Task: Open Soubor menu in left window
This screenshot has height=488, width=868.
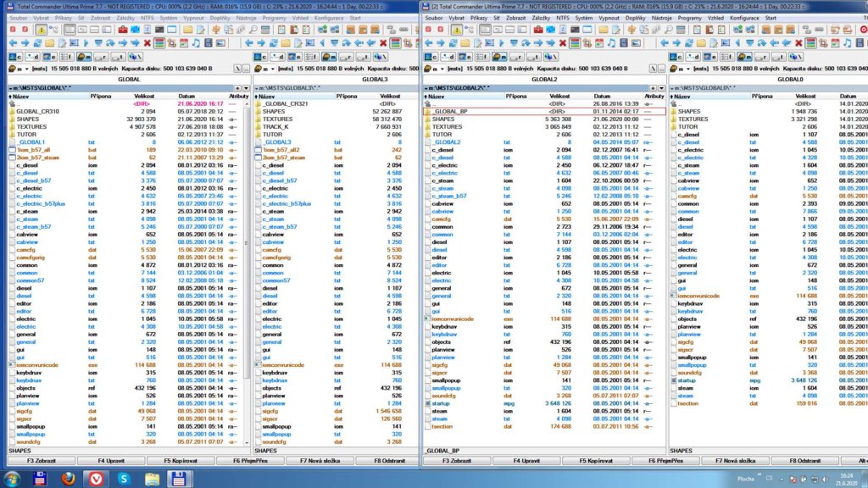Action: point(19,19)
